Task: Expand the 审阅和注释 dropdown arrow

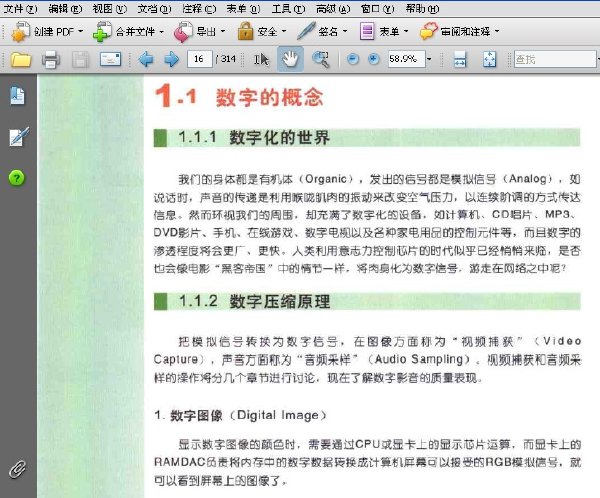Action: pos(497,31)
